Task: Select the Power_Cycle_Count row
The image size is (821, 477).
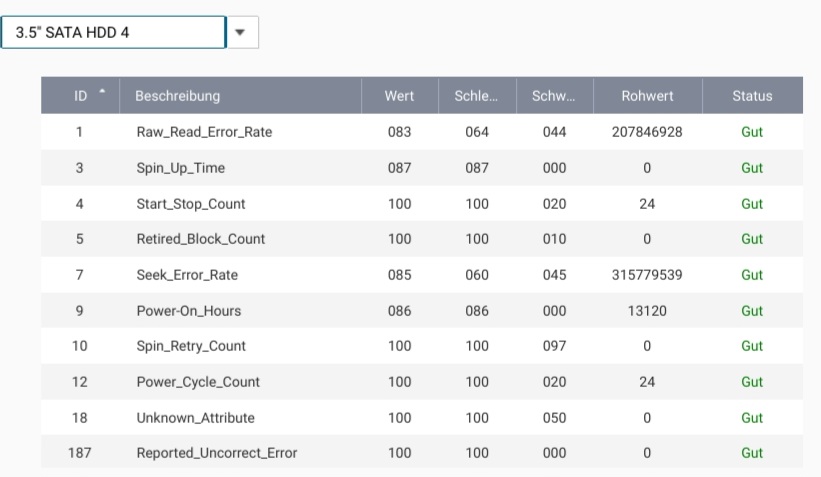Action: [x=198, y=382]
